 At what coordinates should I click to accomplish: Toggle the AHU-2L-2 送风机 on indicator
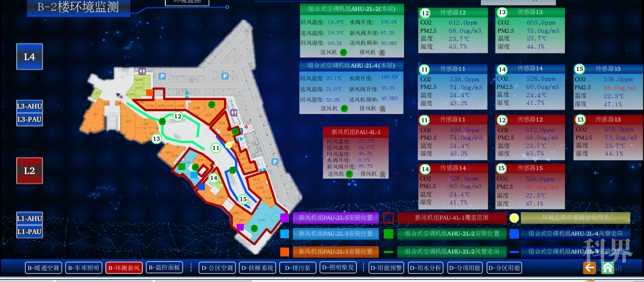click(344, 52)
